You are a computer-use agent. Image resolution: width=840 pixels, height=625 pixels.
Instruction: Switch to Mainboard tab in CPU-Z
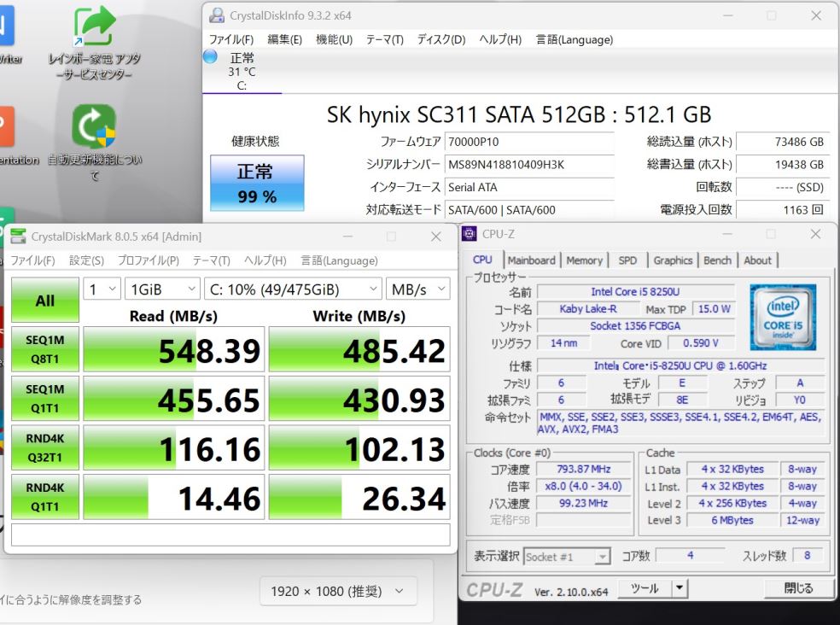[532, 260]
